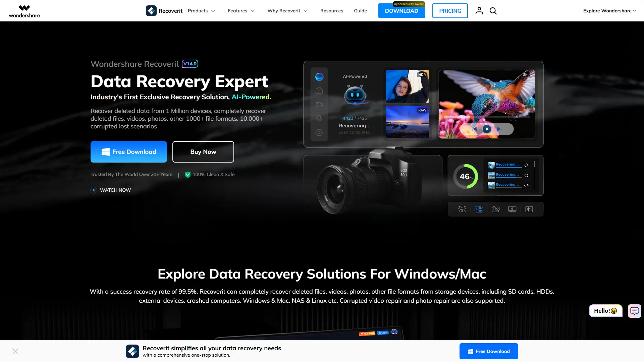Click the play circle icon beside WATCH NOW
Viewport: 644px width, 362px height.
[94, 190]
